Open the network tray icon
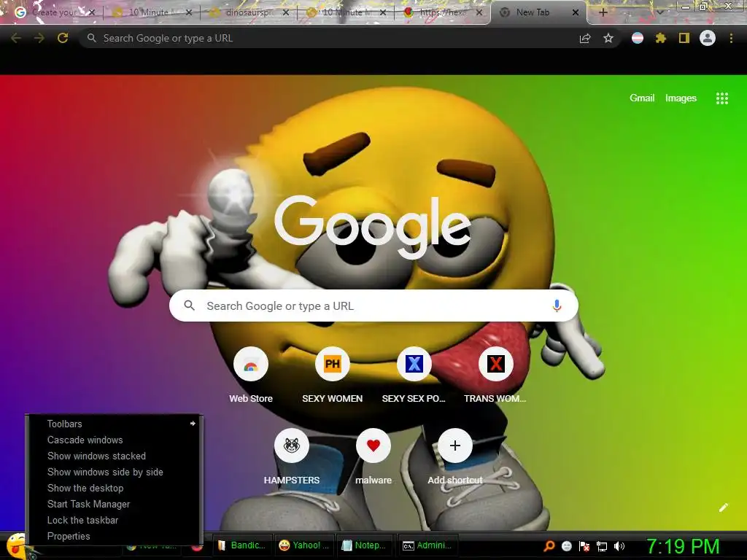Image resolution: width=747 pixels, height=560 pixels. (602, 545)
